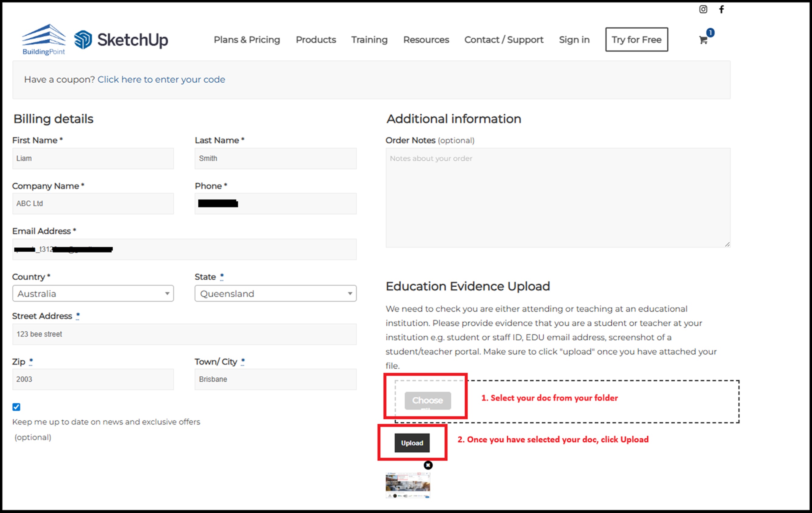
Task: Open the Facebook social icon
Action: (x=722, y=9)
